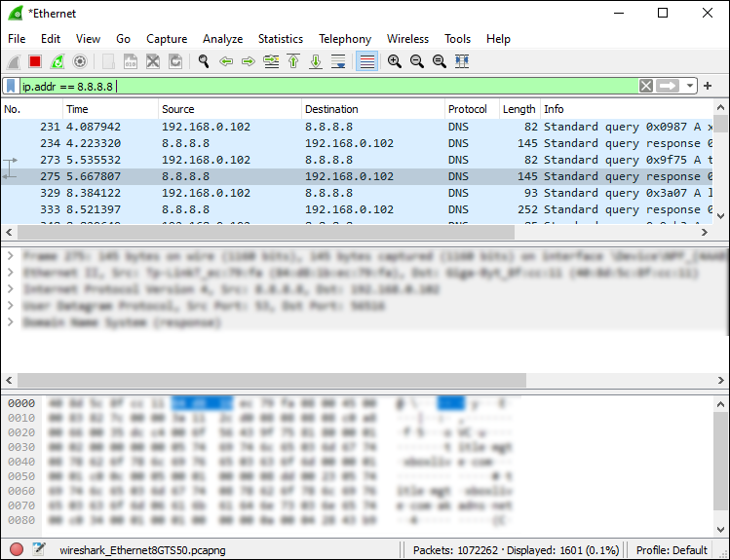The height and width of the screenshot is (560, 730).
Task: Open recent display filters dropdown
Action: click(x=689, y=86)
